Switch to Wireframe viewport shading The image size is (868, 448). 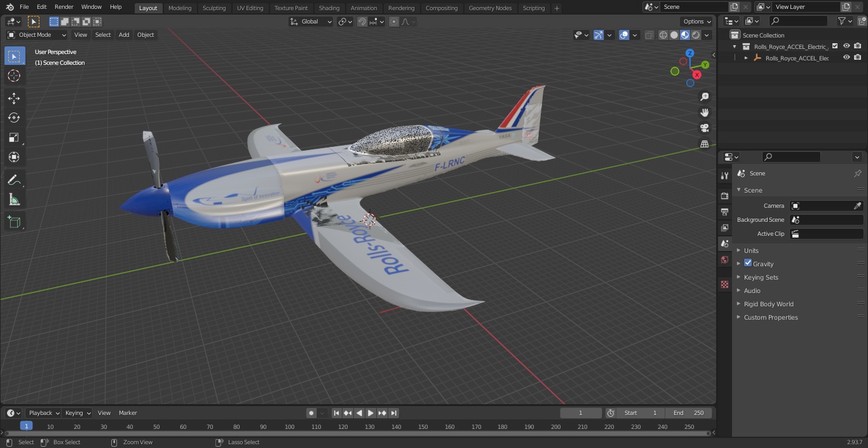(x=663, y=35)
